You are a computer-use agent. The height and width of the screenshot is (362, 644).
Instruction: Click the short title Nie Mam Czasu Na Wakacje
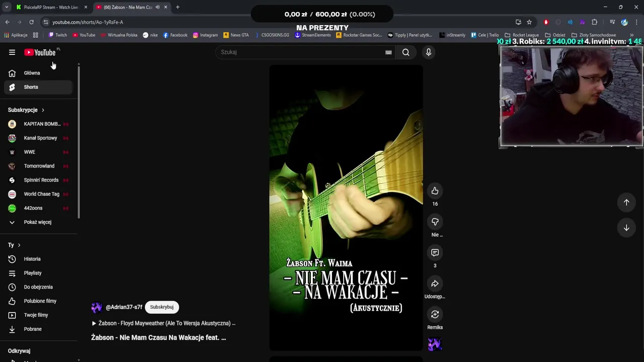pos(158,338)
